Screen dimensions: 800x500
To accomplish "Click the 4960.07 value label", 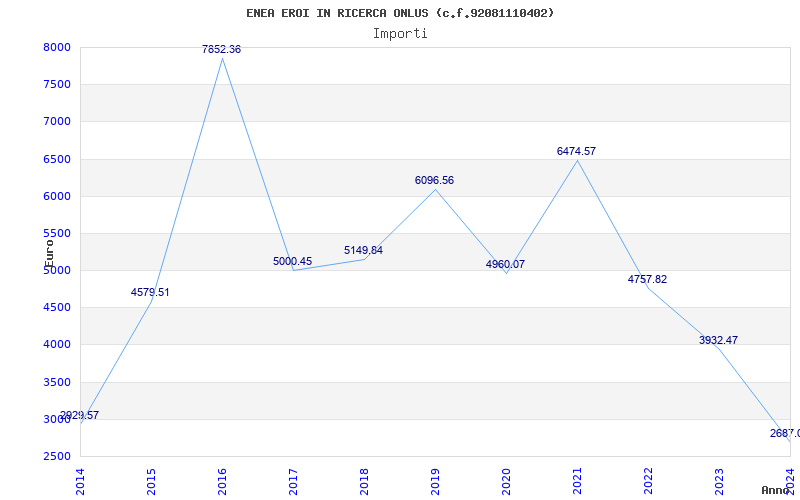I will pyautogui.click(x=505, y=264).
